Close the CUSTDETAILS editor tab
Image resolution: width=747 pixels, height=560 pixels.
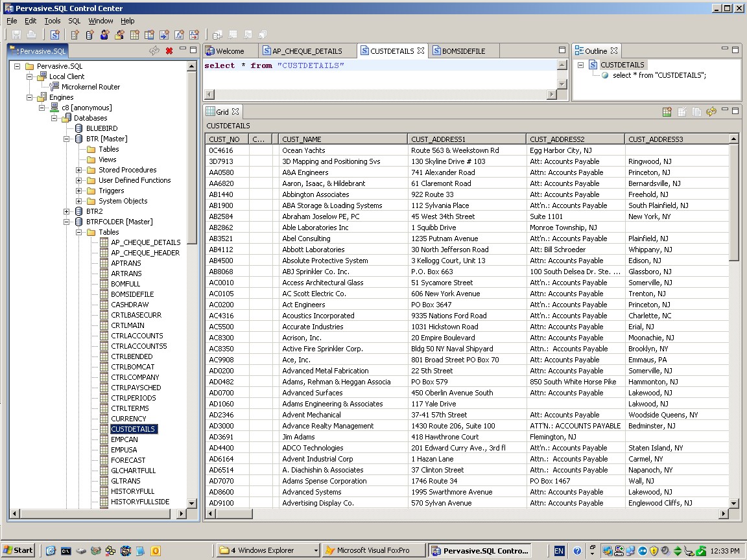pos(421,51)
